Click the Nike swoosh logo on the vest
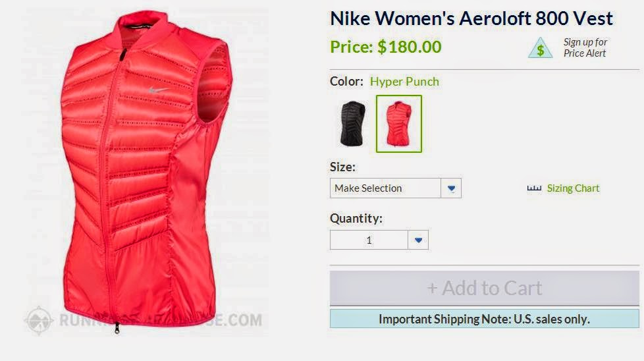This screenshot has height=361, width=644. pyautogui.click(x=158, y=90)
